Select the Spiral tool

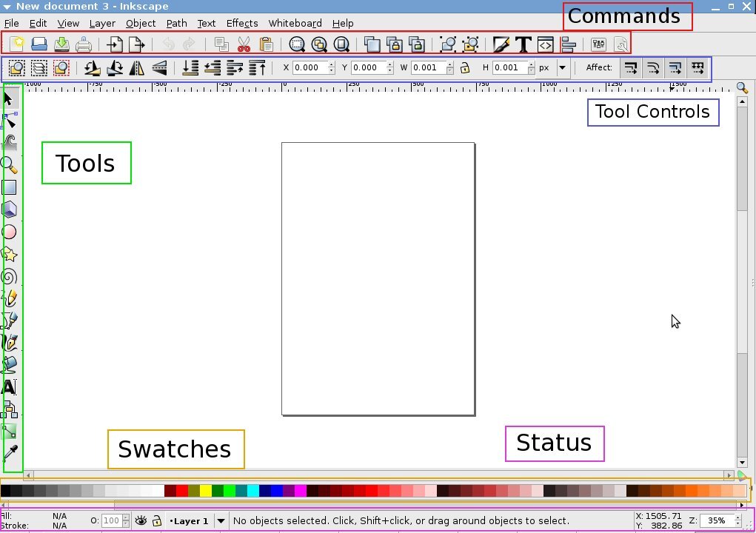9,277
